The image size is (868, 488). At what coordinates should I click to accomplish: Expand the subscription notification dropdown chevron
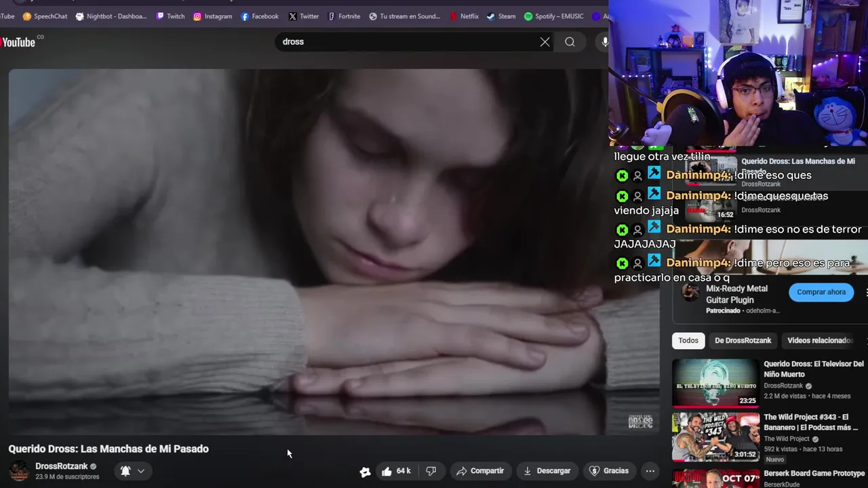click(x=141, y=471)
